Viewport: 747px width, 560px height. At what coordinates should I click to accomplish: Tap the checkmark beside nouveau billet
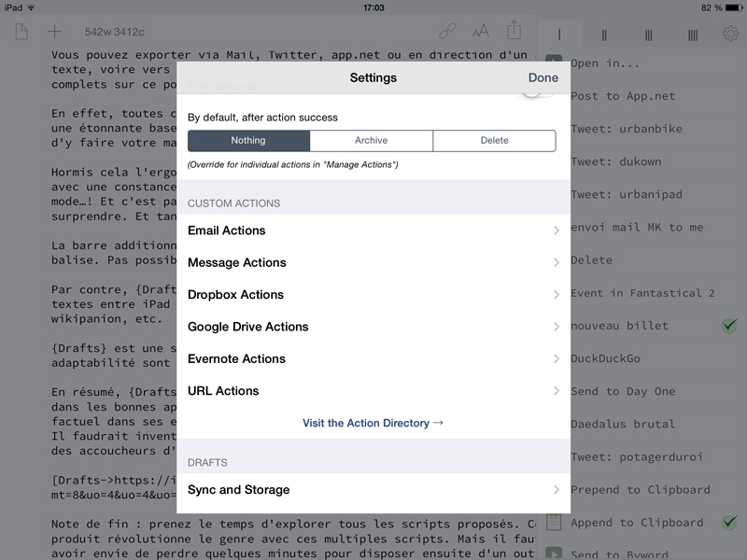[729, 325]
